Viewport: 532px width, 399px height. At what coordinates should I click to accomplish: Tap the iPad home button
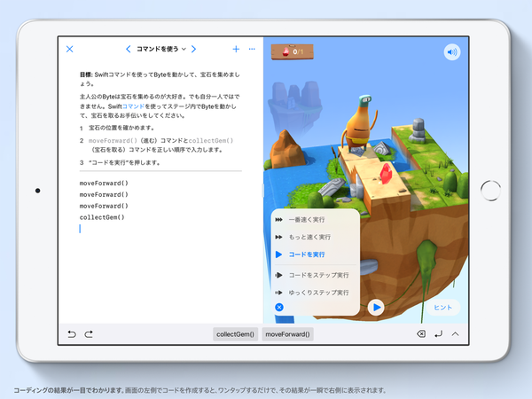(x=490, y=191)
